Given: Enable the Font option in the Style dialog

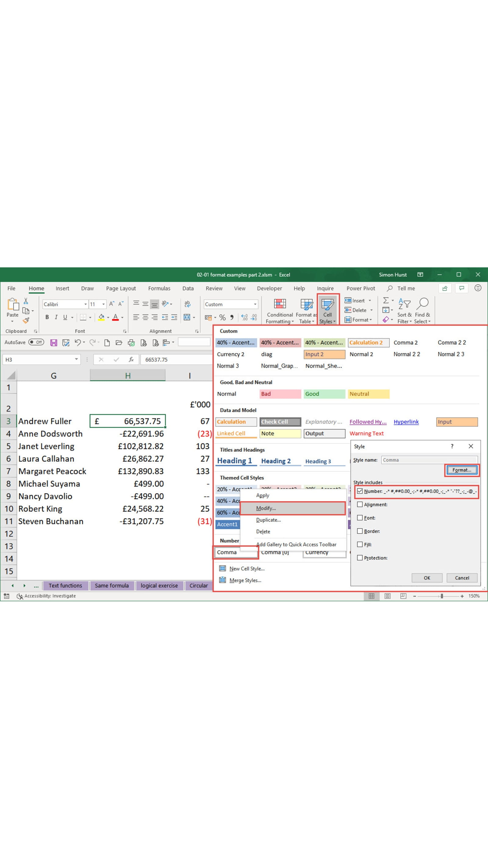Looking at the screenshot, I should coord(360,518).
